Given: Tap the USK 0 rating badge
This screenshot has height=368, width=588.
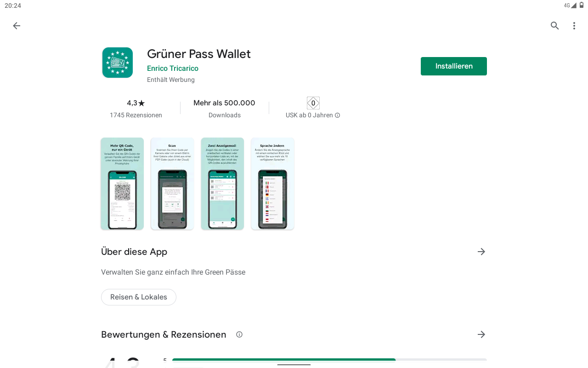Looking at the screenshot, I should click(313, 103).
